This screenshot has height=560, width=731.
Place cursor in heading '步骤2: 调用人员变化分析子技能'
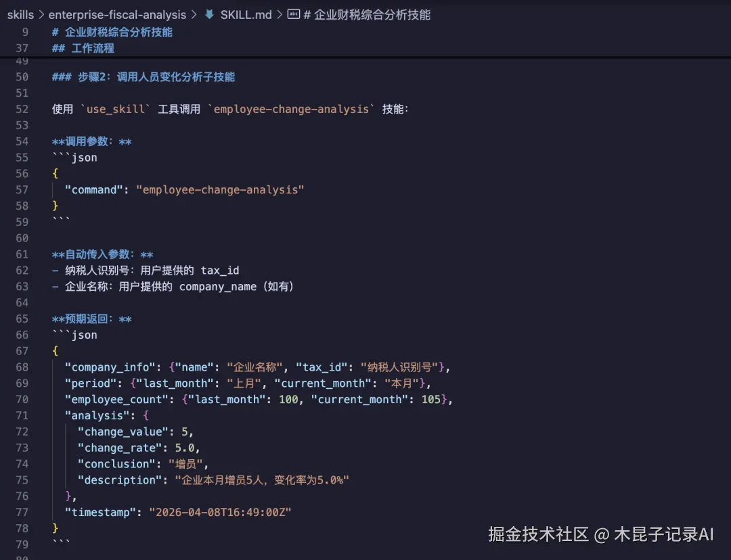point(156,77)
